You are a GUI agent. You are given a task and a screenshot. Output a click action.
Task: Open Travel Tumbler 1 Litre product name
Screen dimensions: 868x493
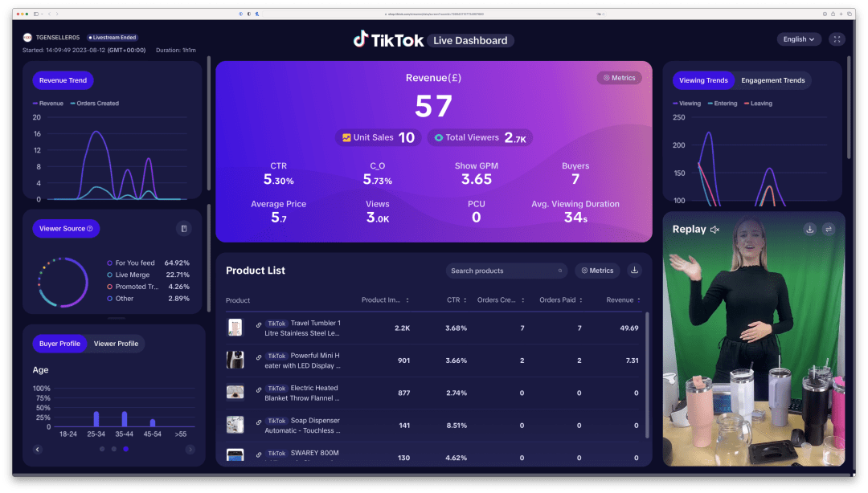point(302,328)
